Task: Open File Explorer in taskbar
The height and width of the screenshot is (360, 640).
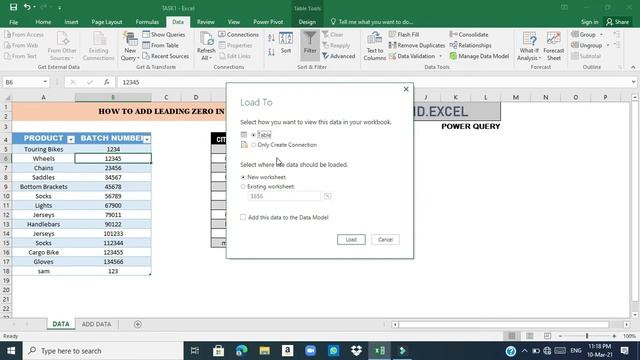Action: click(x=264, y=351)
